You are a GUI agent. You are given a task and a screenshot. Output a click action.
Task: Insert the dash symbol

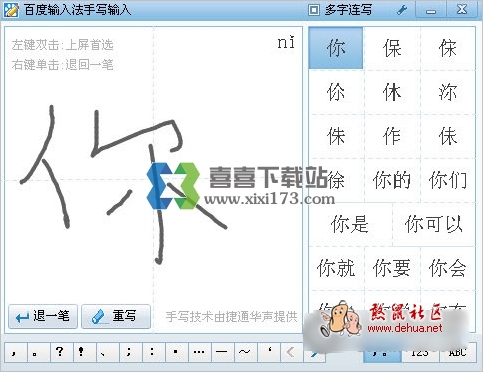(x=222, y=352)
